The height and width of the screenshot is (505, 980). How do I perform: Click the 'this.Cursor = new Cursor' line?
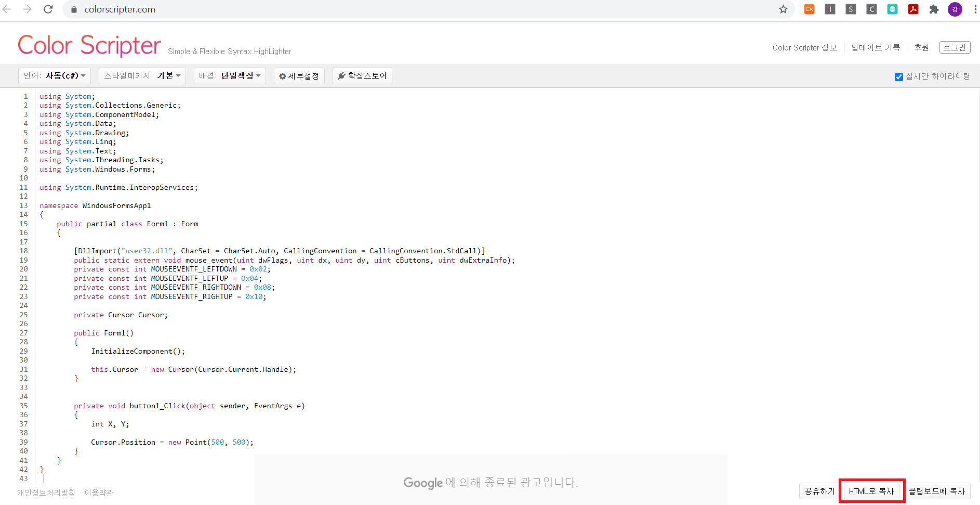194,369
